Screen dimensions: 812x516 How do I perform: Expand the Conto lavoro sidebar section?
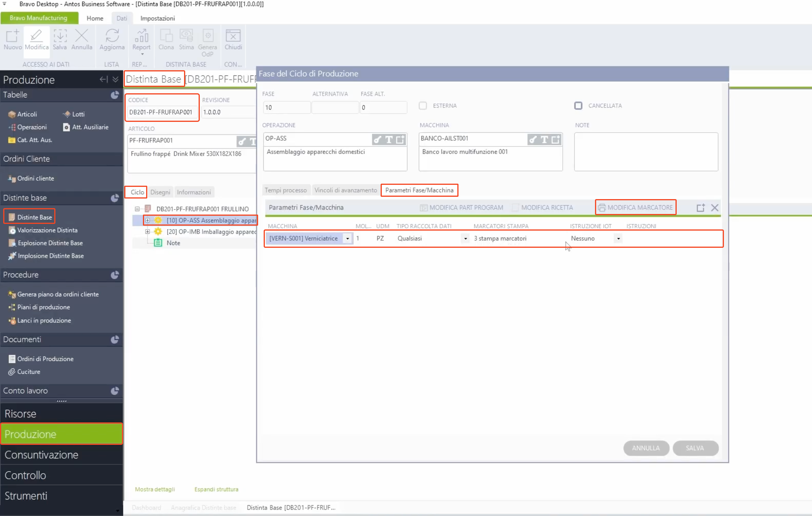tap(115, 391)
